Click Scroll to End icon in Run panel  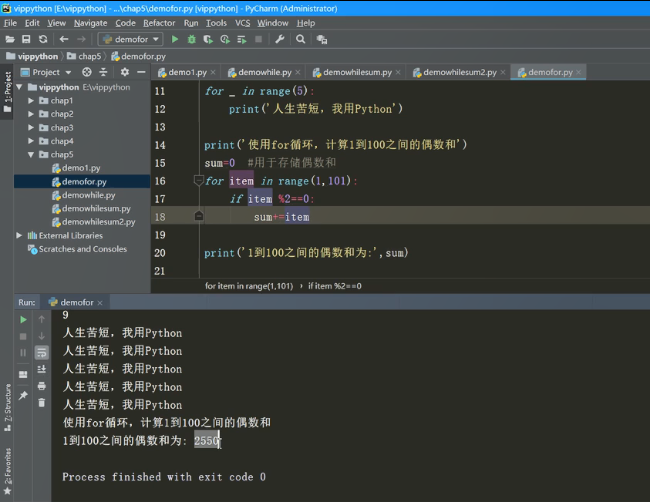pyautogui.click(x=41, y=369)
